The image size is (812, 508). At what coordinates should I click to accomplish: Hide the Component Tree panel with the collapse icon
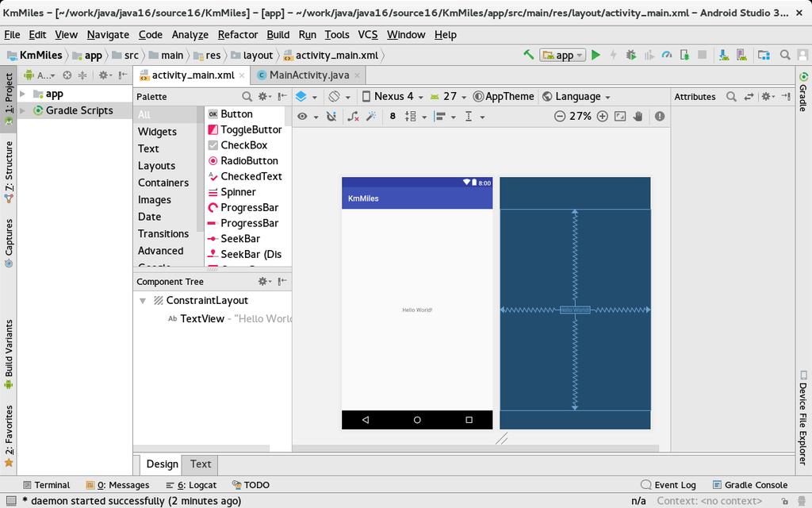coord(282,282)
